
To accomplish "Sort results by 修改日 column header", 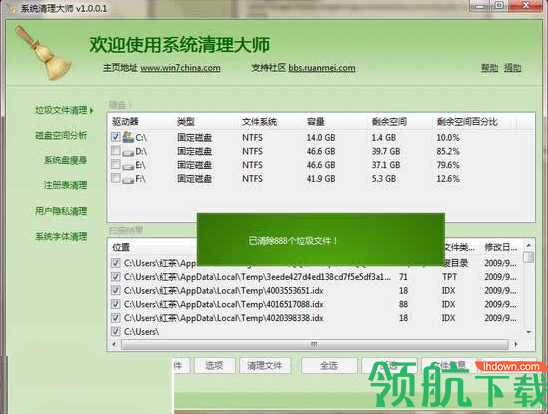I will click(500, 247).
